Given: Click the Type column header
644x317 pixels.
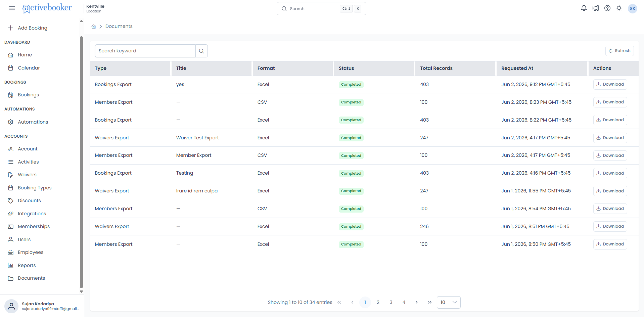Looking at the screenshot, I should point(130,68).
